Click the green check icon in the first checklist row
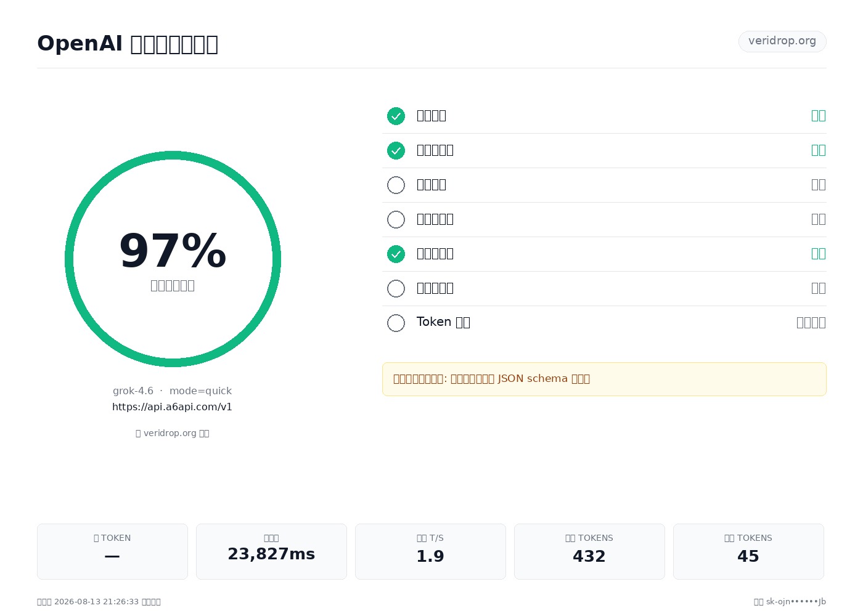863x616 pixels. point(396,116)
